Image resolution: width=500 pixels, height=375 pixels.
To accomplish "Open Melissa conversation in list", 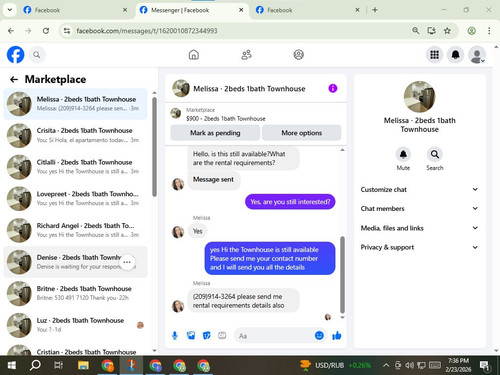I will coord(75,104).
